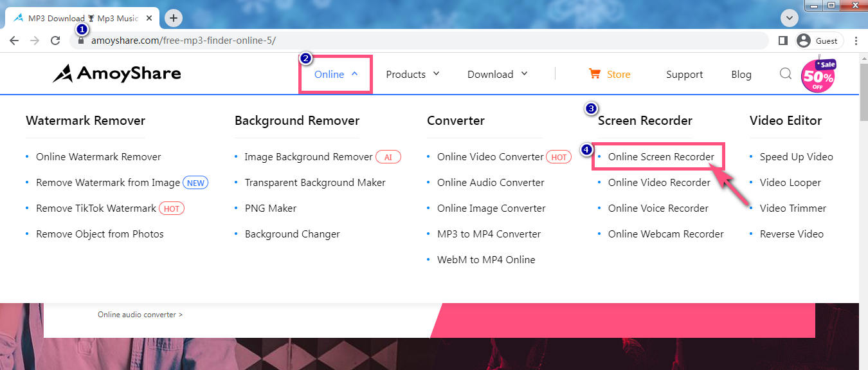Open Video Trimmer link
The image size is (868, 370).
[x=793, y=208]
